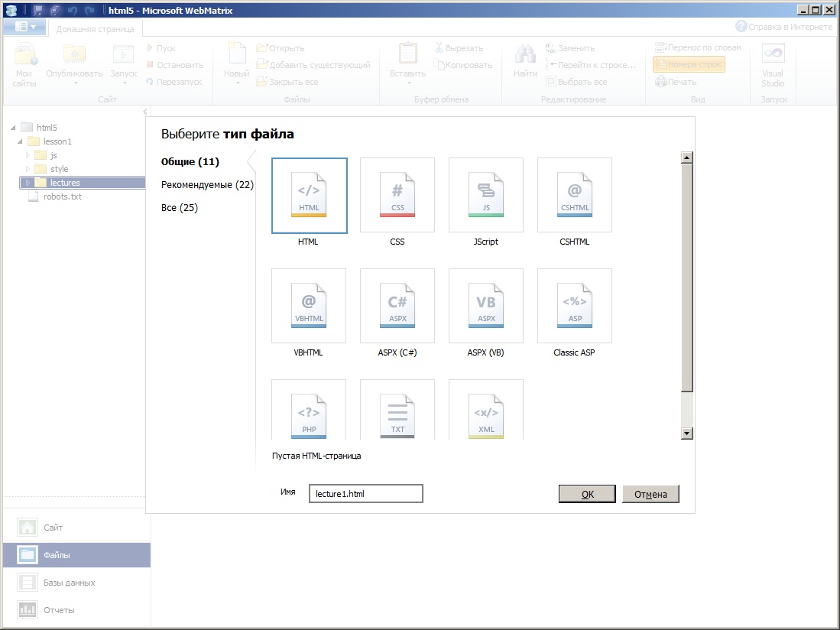Click the Заменить ribbon command

tap(570, 48)
